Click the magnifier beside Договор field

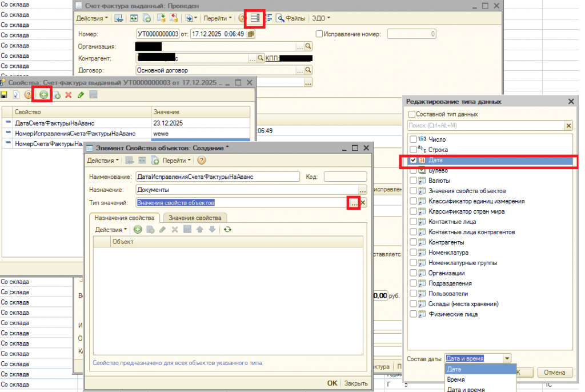pos(308,70)
